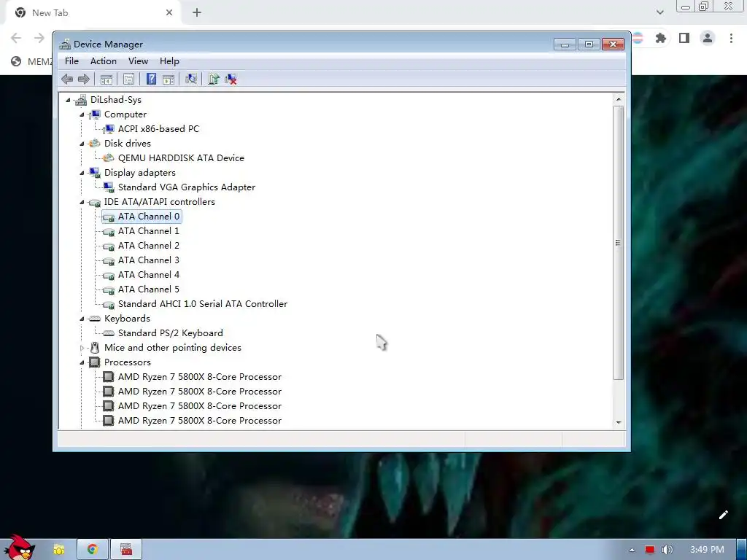Select ATA Channel 4
747x560 pixels.
point(149,275)
